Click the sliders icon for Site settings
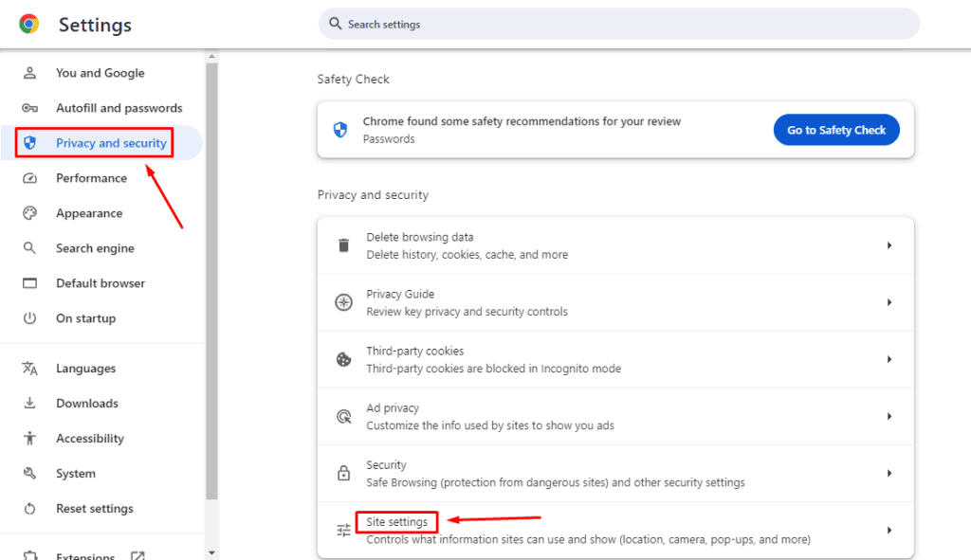This screenshot has height=560, width=971. click(x=343, y=531)
